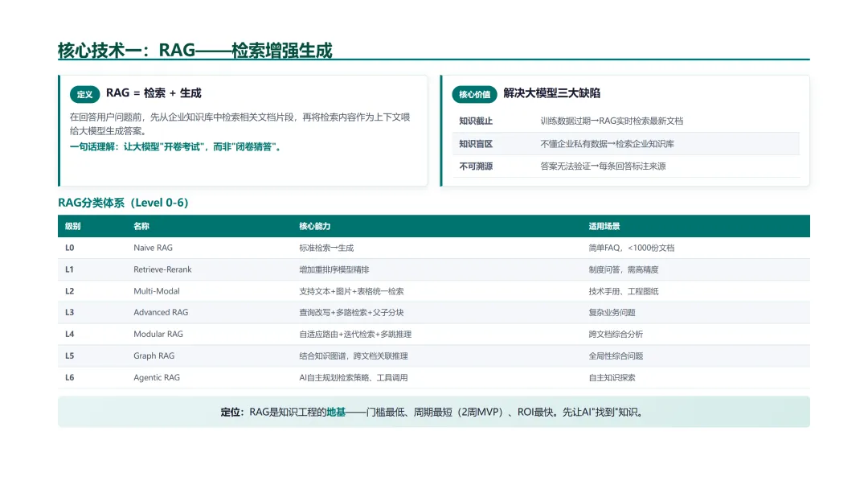Screen dimensions: 868x489
Task: Select the '解决大模型三大缺陷' heading
Action: (551, 93)
